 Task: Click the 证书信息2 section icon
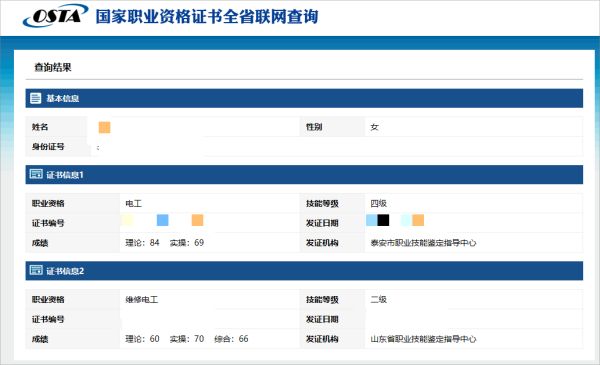tap(36, 270)
